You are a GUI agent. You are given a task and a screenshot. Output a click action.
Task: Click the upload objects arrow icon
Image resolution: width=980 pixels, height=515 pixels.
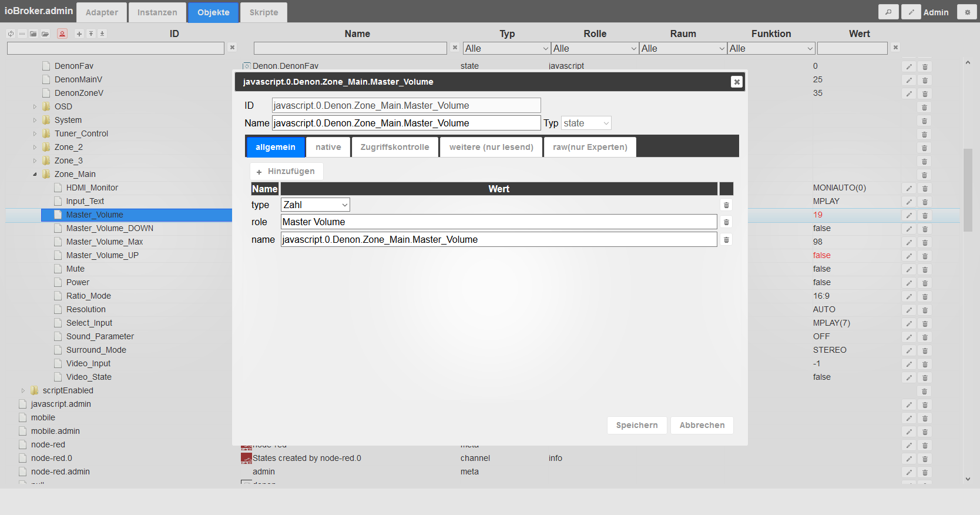[x=91, y=34]
